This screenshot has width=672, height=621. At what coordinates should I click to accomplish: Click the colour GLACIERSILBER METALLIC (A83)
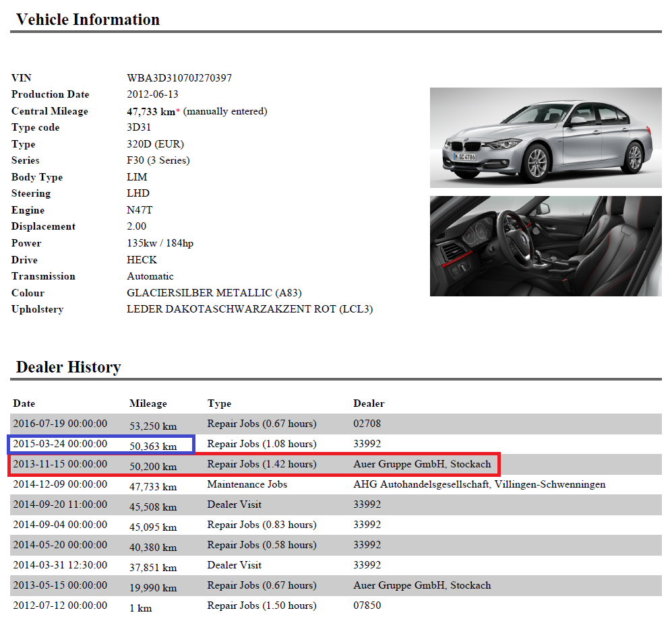click(x=214, y=292)
